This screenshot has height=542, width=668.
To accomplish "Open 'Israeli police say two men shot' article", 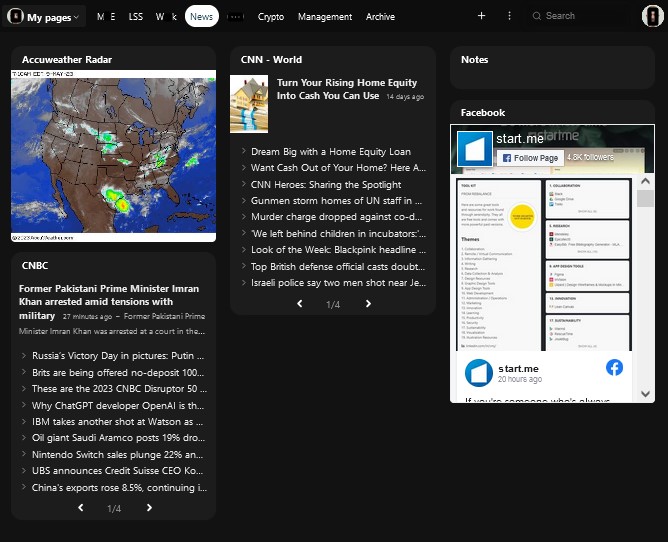I will pos(338,283).
